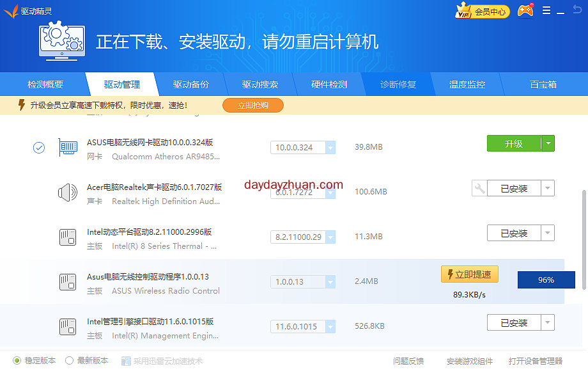Minimize the 驱动精灵 window
The width and height of the screenshot is (588, 371).
561,13
